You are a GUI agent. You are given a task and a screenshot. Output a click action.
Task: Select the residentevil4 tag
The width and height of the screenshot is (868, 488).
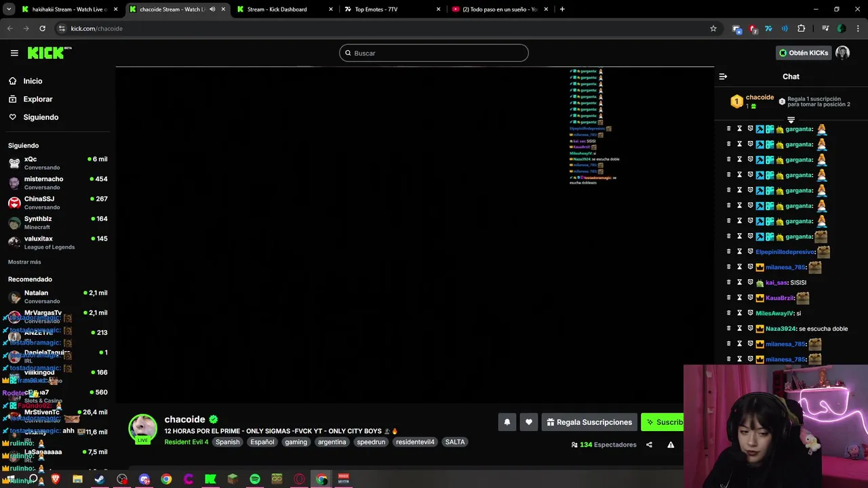(415, 442)
